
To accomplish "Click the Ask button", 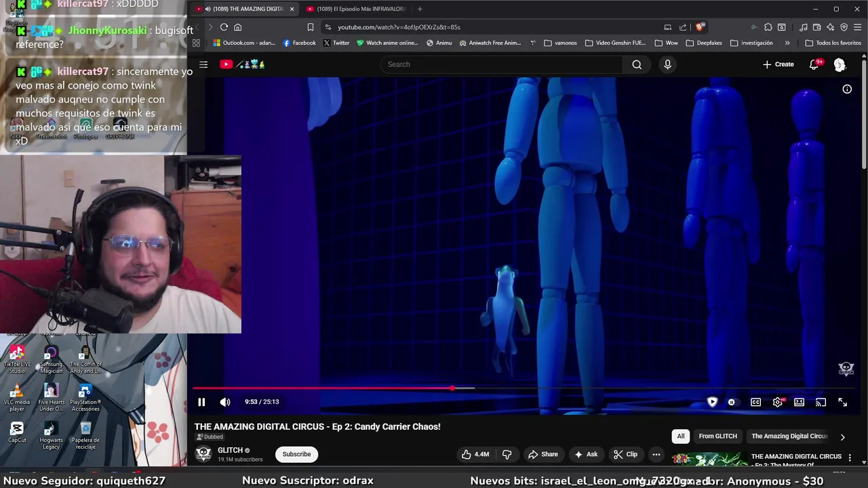I will (586, 454).
